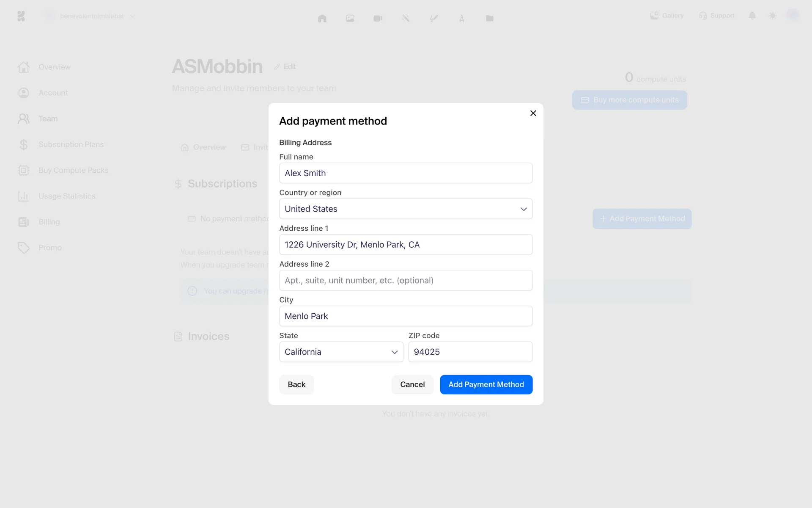Open the video camera icon in top toolbar

pos(378,18)
